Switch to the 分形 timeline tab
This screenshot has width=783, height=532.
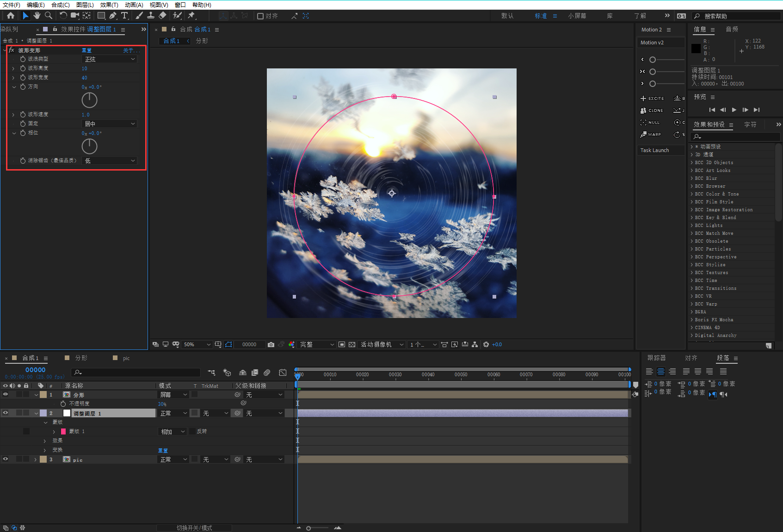click(81, 358)
